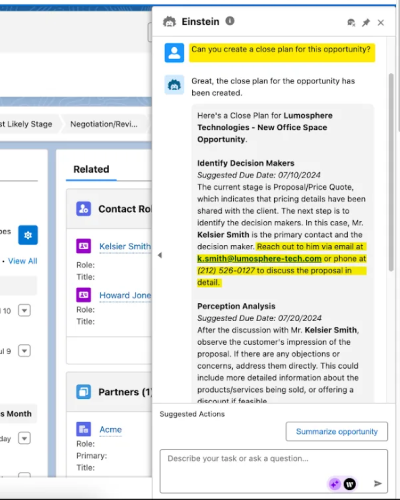The width and height of the screenshot is (400, 500).
Task: Click the contact icon beside Howard Jones
Action: click(x=83, y=295)
